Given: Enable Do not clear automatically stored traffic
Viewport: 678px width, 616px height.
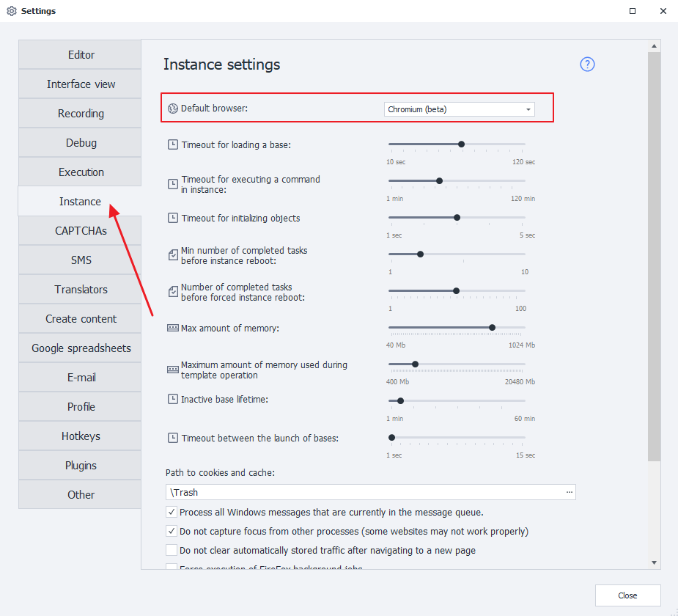Looking at the screenshot, I should coord(172,550).
